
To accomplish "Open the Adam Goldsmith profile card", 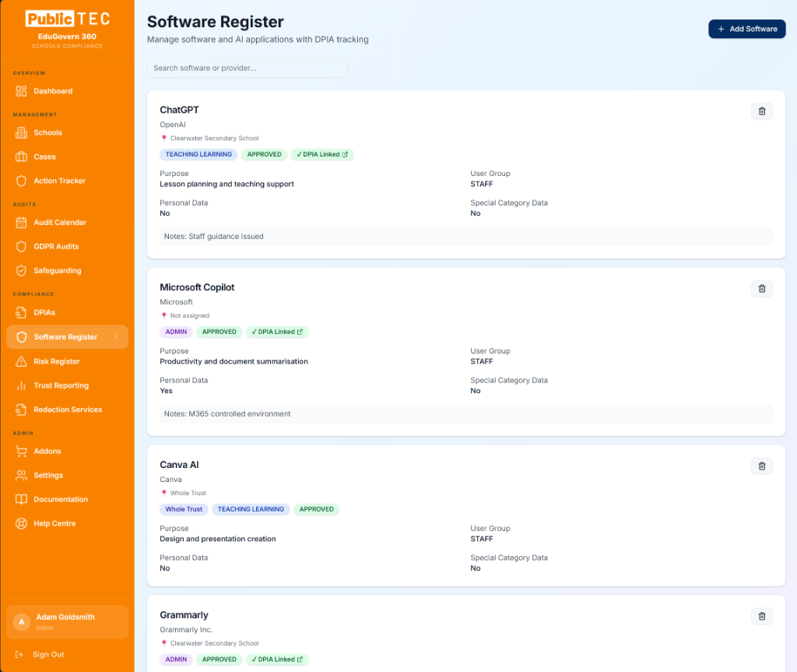I will tap(67, 621).
